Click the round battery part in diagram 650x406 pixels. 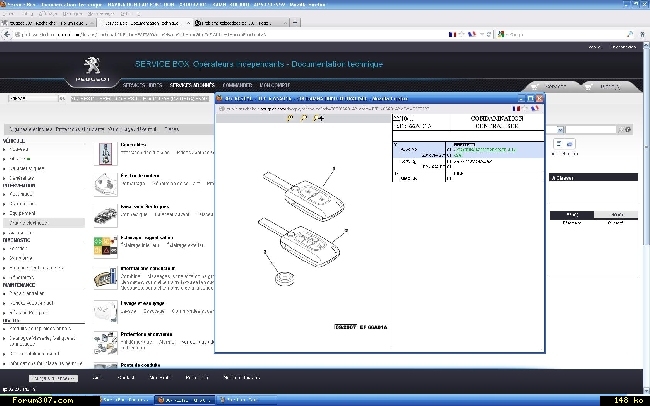click(284, 279)
